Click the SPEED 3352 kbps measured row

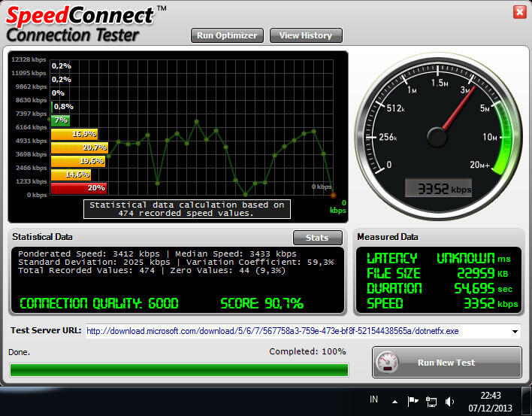click(x=443, y=303)
